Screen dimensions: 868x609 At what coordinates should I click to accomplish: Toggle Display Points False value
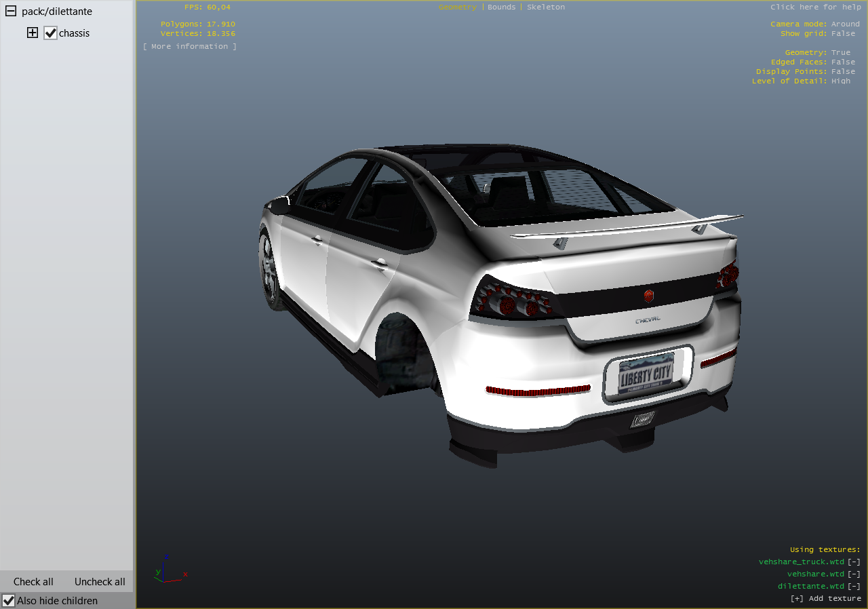click(844, 71)
